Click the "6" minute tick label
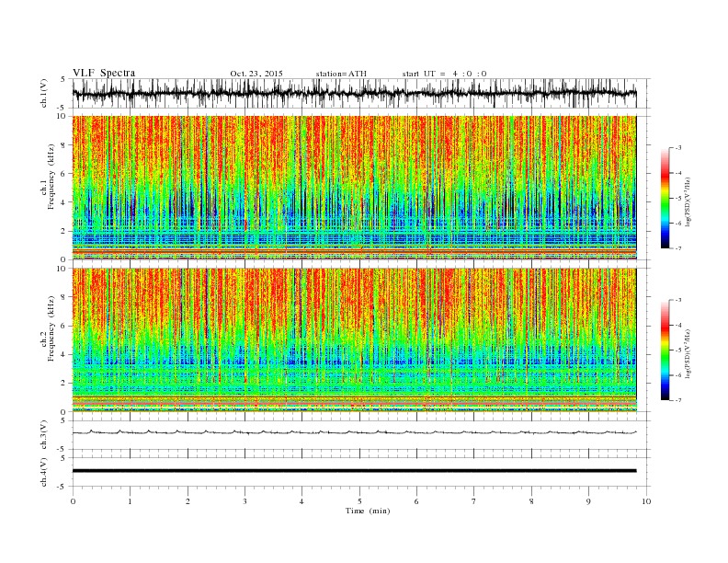The image size is (728, 563). [x=417, y=501]
